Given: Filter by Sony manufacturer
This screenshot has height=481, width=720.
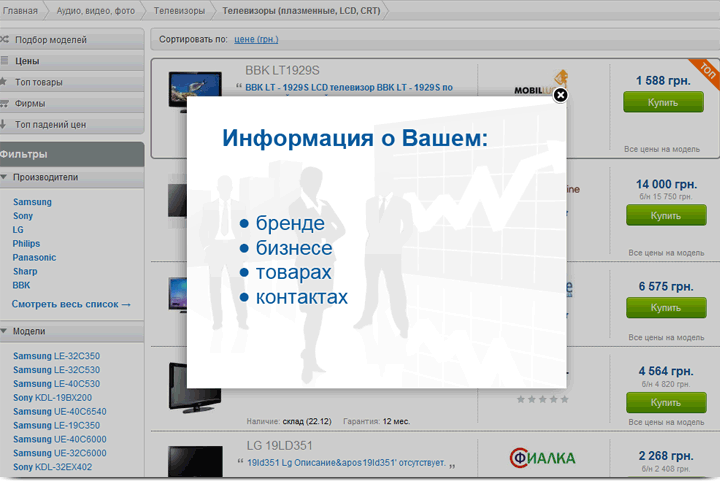Looking at the screenshot, I should [x=23, y=216].
